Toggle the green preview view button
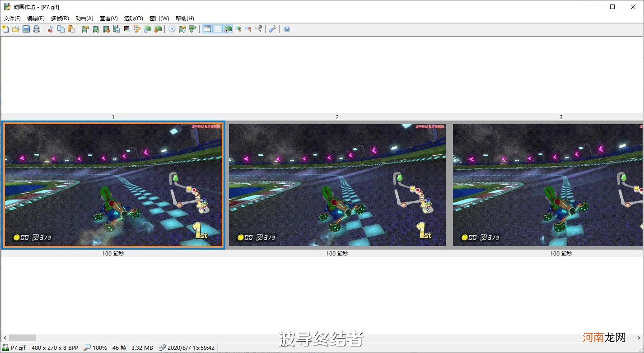644x353 pixels. coord(228,29)
